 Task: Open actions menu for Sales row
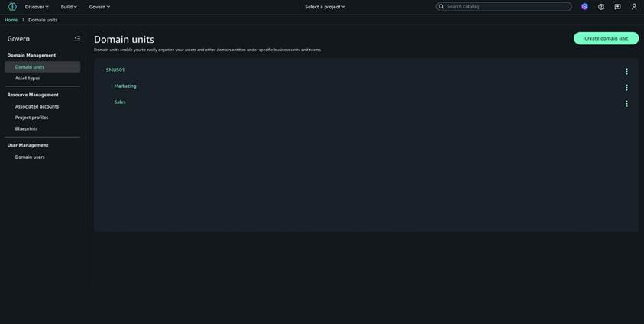click(626, 103)
